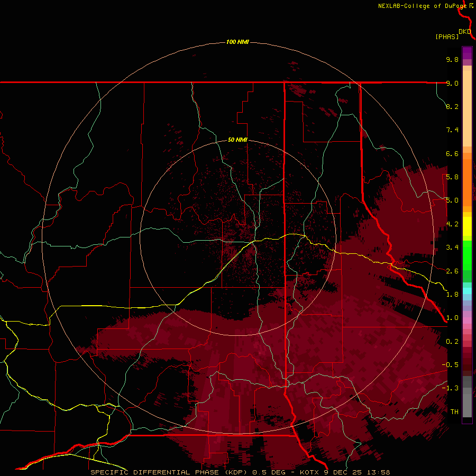Click the 7.4 scale label
Viewport: 476px width, 476px height.
click(452, 130)
